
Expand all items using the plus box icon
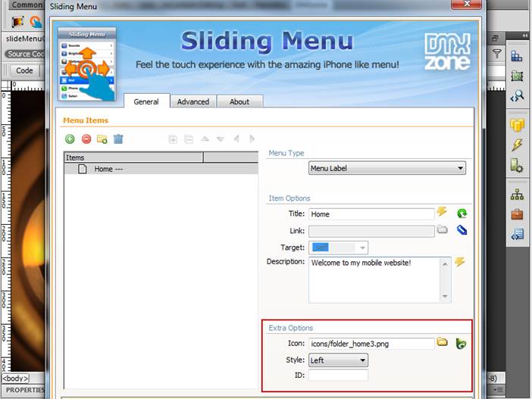[173, 139]
